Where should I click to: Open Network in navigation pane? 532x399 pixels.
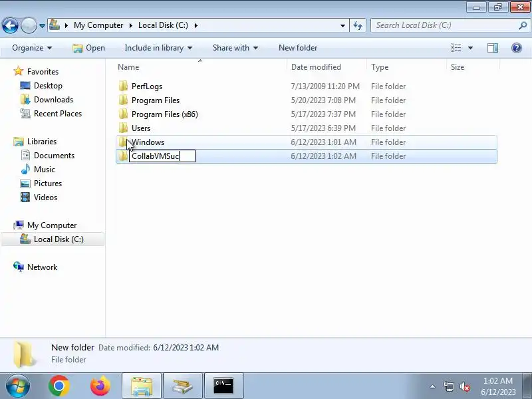[x=42, y=267]
